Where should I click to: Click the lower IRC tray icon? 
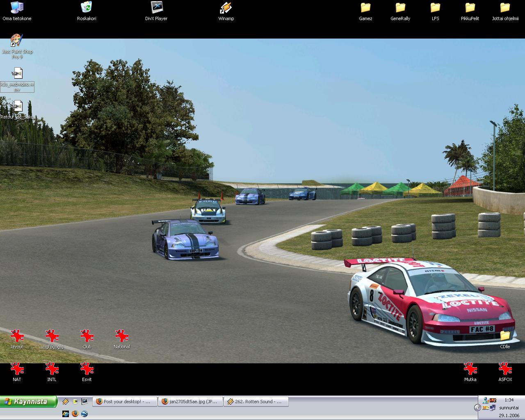tap(486, 408)
